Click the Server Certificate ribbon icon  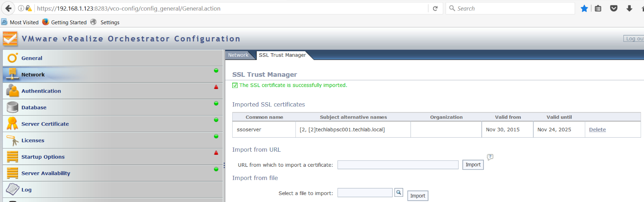12,123
